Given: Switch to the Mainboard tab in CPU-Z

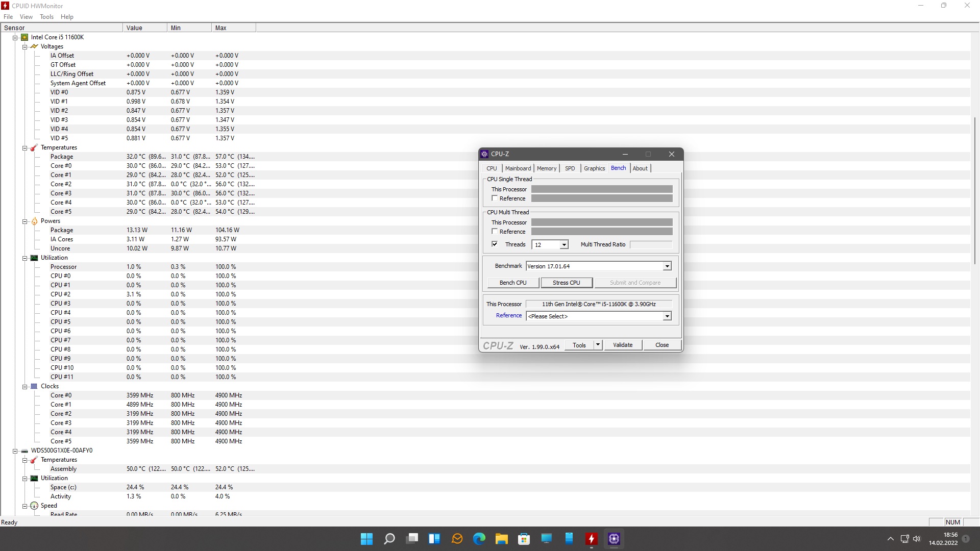Looking at the screenshot, I should (x=518, y=168).
